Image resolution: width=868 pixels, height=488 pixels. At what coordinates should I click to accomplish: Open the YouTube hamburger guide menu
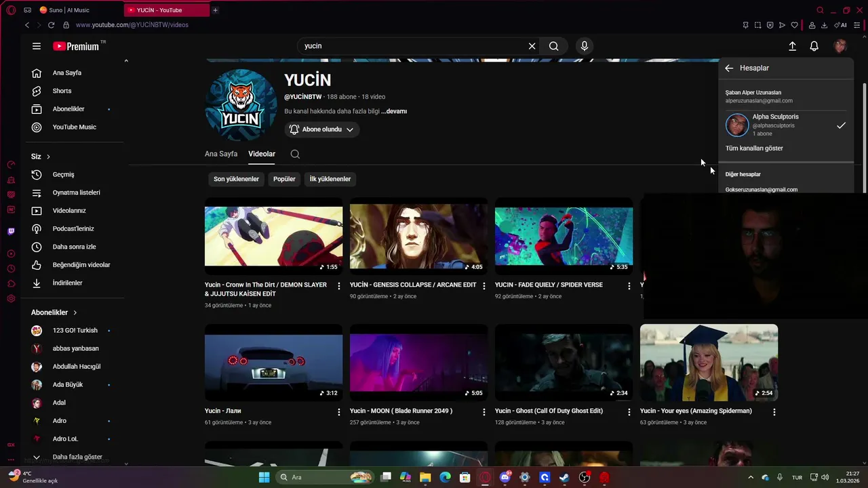37,46
